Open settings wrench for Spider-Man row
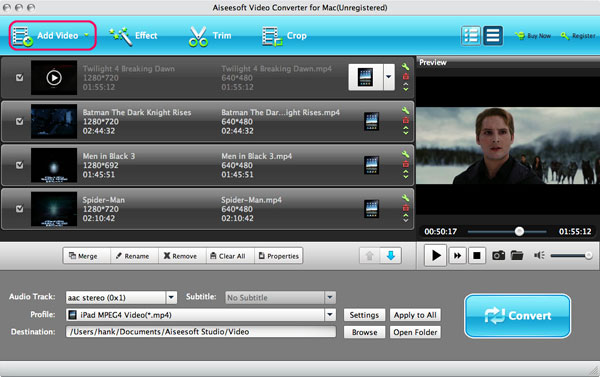The width and height of the screenshot is (600, 377). (x=406, y=198)
